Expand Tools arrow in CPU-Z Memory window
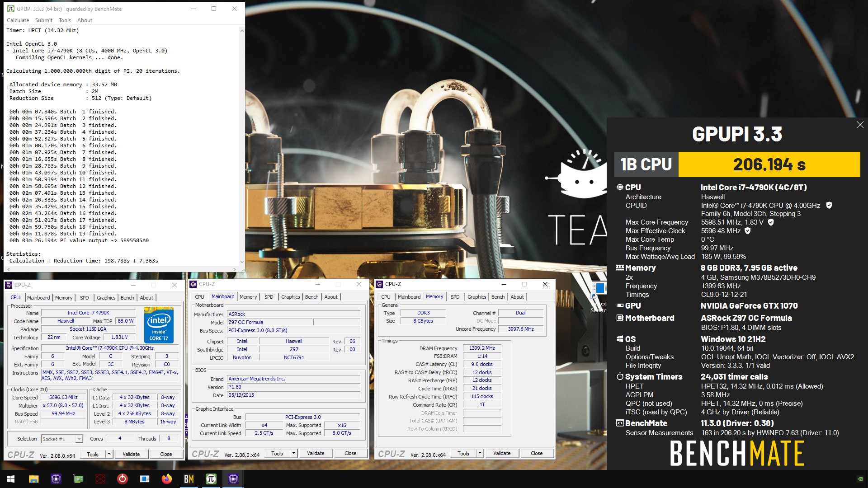Screen dimensions: 868x488 pyautogui.click(x=480, y=453)
